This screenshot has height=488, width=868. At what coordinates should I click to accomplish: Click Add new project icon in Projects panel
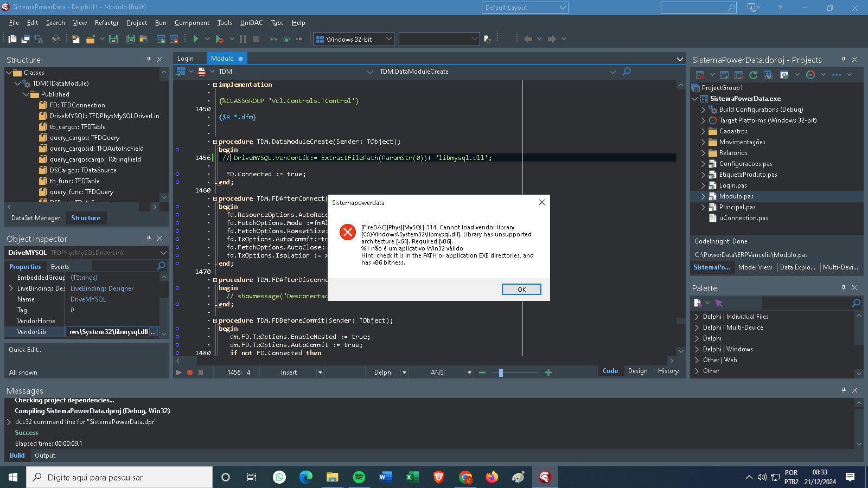pyautogui.click(x=724, y=75)
